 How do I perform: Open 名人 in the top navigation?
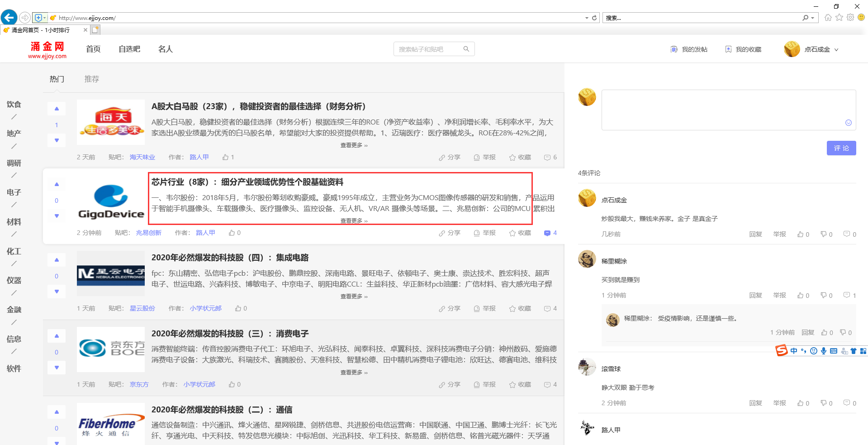[166, 49]
